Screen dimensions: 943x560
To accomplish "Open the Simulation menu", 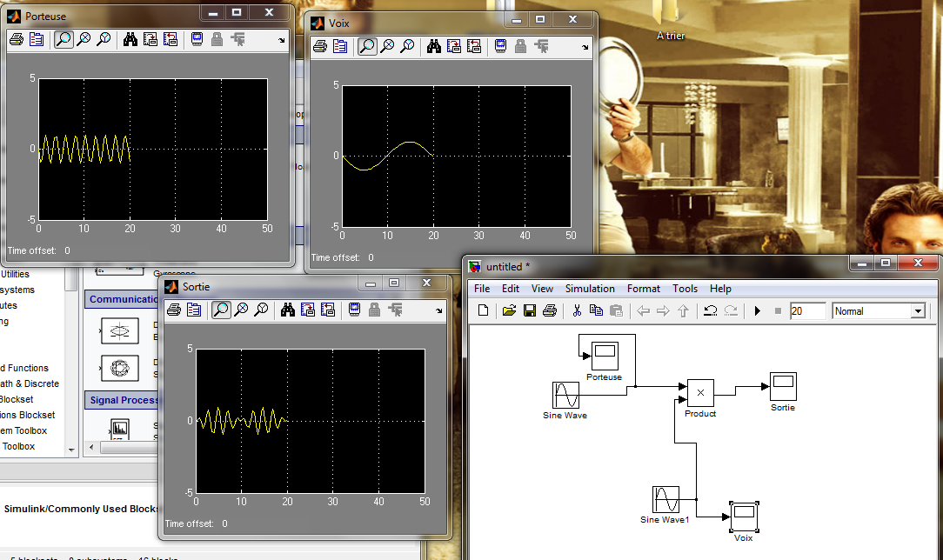I will pos(589,289).
